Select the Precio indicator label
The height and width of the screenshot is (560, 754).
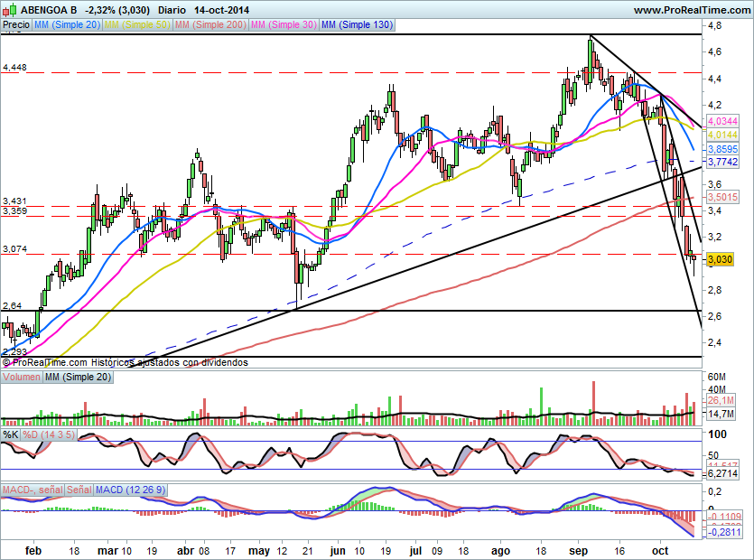[16, 25]
